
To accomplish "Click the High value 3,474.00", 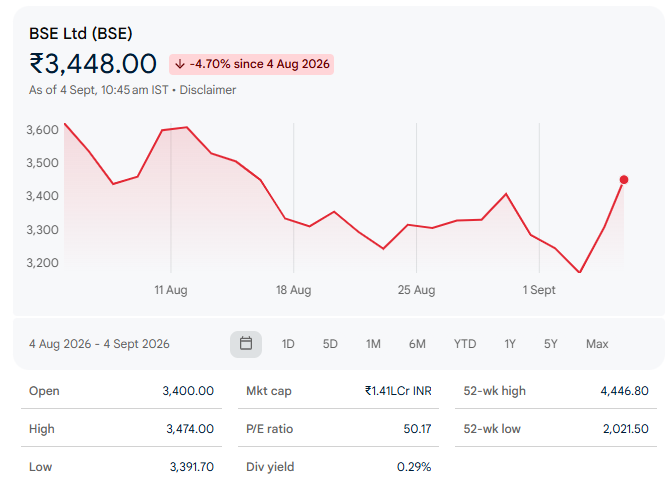I will click(190, 429).
